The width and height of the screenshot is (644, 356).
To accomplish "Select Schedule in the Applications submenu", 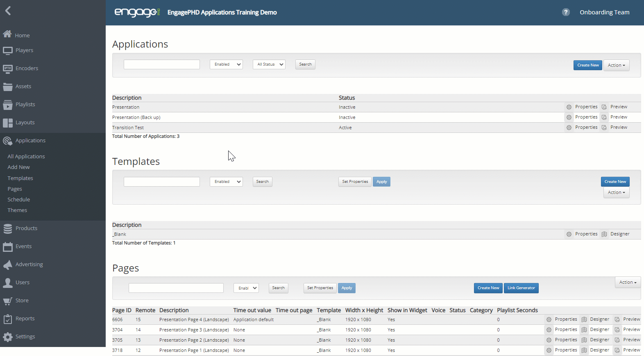I will (x=19, y=200).
